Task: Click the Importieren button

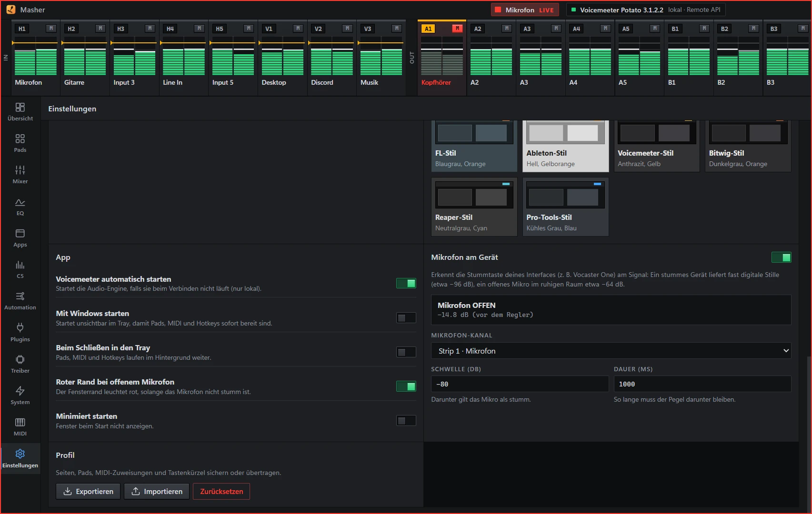Action: tap(157, 492)
